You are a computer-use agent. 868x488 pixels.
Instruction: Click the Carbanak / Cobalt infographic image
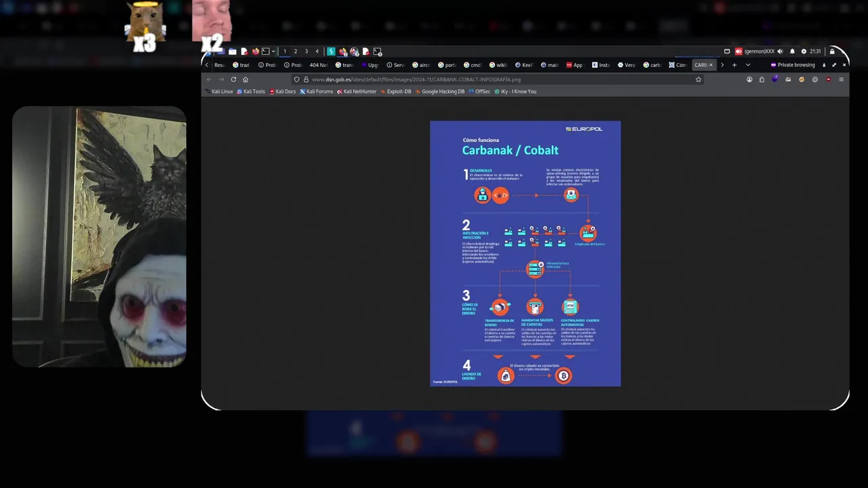(525, 253)
